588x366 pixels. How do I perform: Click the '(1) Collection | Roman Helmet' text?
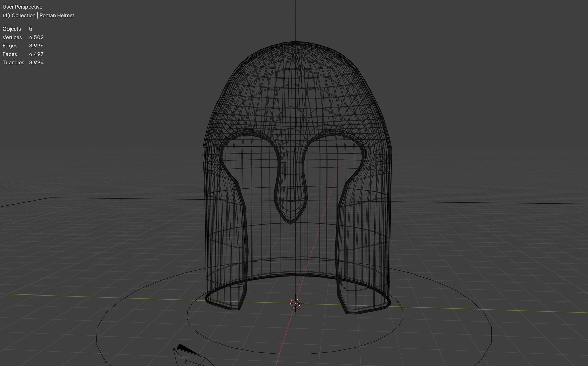pyautogui.click(x=38, y=15)
